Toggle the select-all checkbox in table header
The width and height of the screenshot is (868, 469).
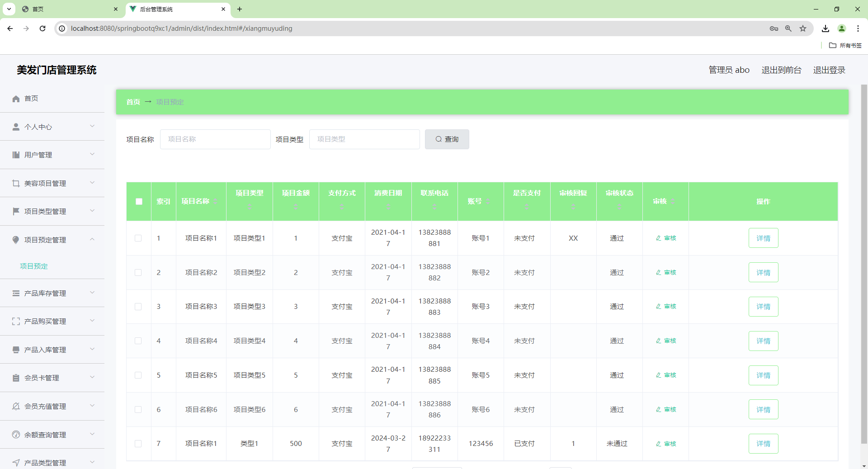(x=139, y=202)
